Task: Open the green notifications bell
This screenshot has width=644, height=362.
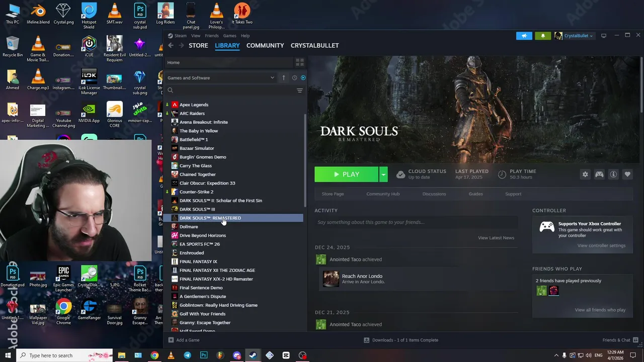Action: pos(543,36)
